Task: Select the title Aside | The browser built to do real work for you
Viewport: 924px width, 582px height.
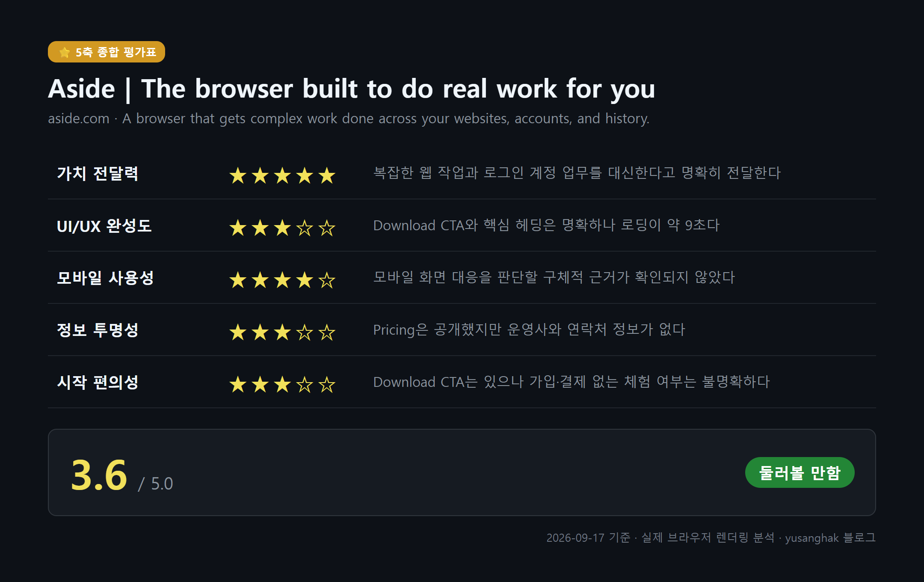Action: coord(351,89)
